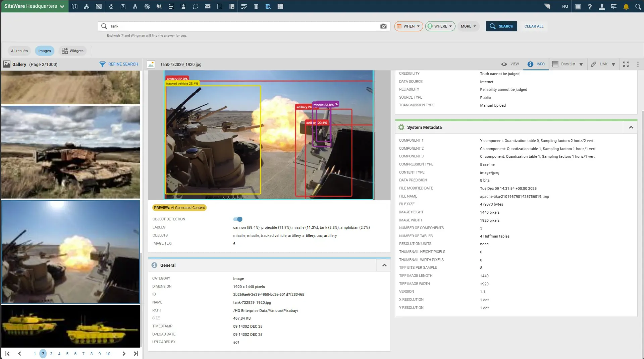The image size is (644, 359).
Task: Open the envelope messages icon
Action: click(x=208, y=6)
